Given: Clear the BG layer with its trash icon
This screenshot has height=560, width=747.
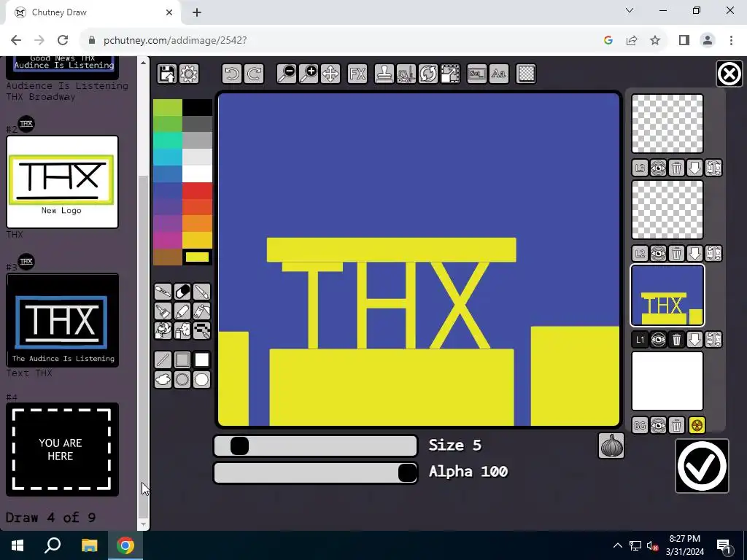Looking at the screenshot, I should 676,425.
